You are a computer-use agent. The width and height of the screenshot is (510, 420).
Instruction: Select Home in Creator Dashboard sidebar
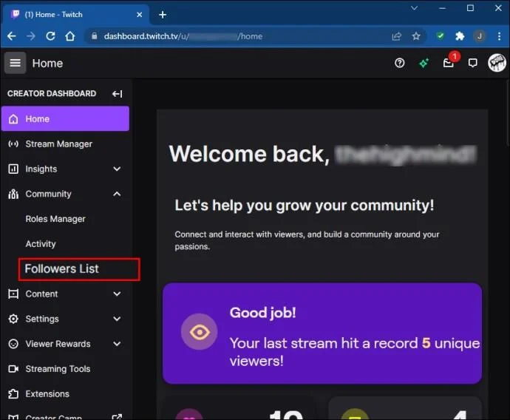coord(65,119)
